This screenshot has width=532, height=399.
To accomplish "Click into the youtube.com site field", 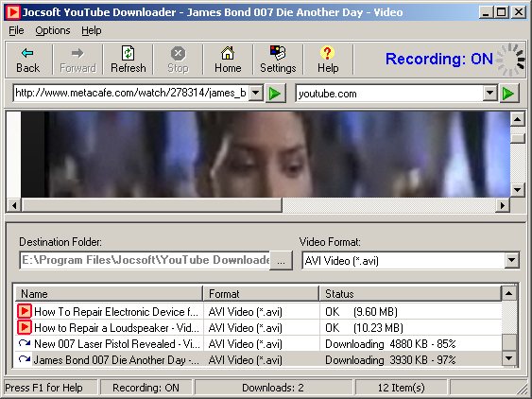I will pyautogui.click(x=390, y=94).
